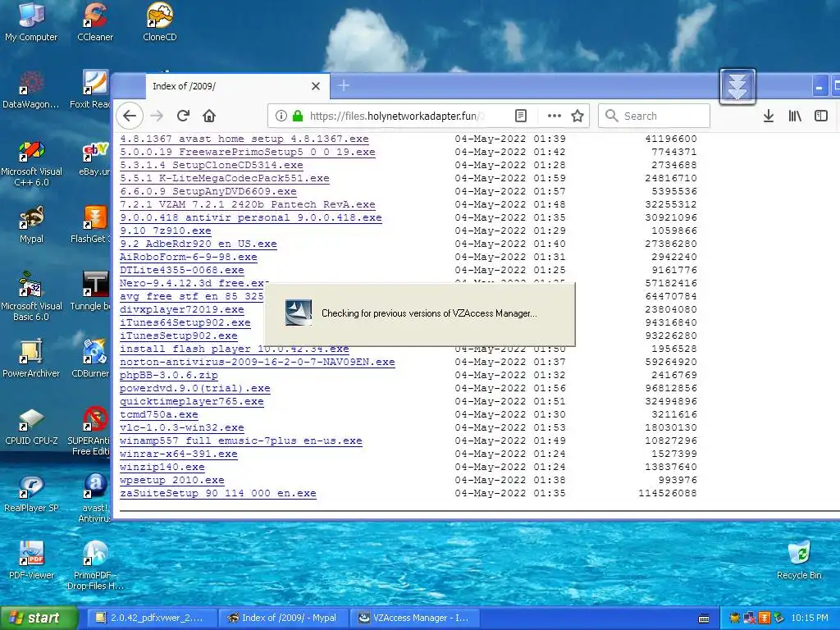Screen dimensions: 840x630
Task: Download 4.8.1367 avast home setup exe
Action: point(244,139)
